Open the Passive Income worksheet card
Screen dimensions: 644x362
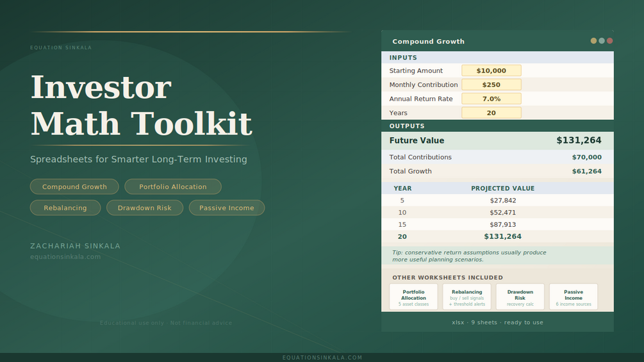[x=574, y=297]
